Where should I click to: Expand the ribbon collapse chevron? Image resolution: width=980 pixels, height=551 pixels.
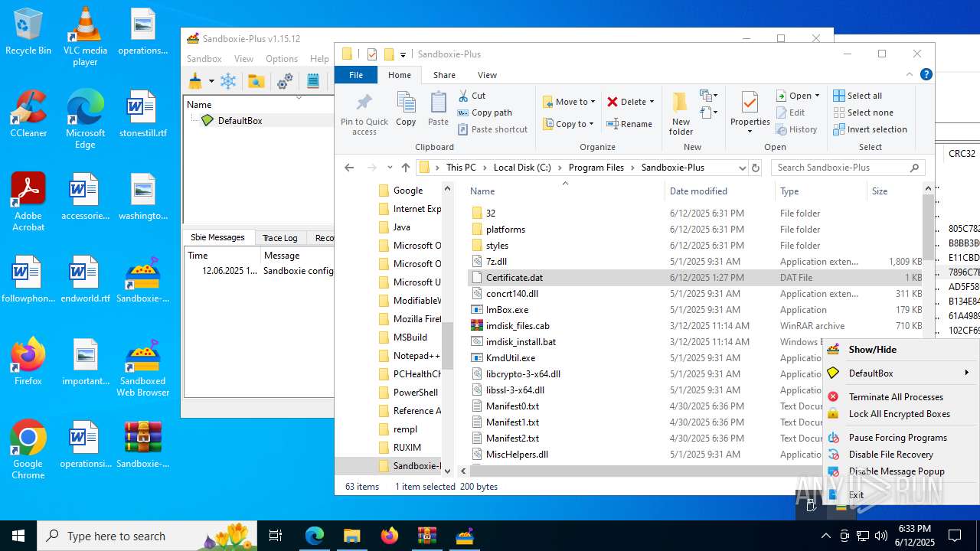[x=910, y=75]
